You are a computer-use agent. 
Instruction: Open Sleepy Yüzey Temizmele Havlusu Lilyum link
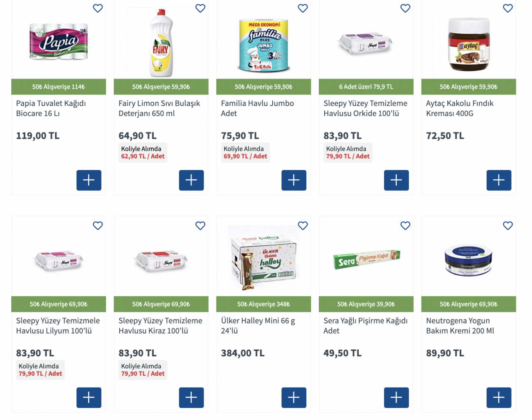[58, 326]
